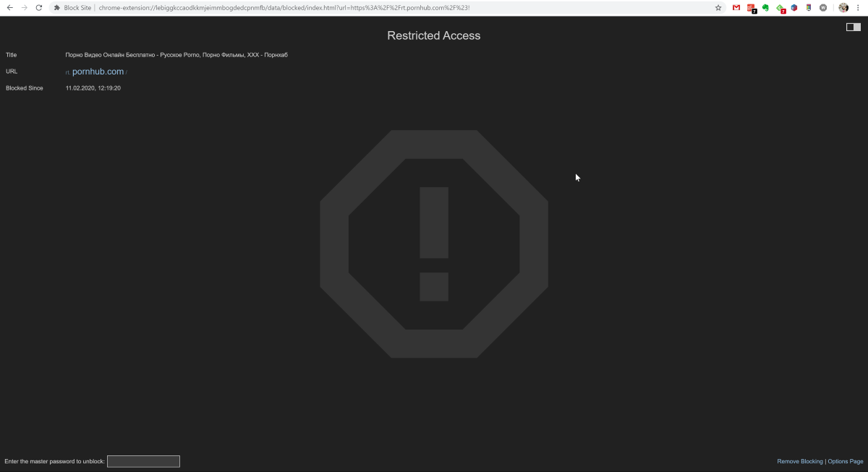The height and width of the screenshot is (472, 868).
Task: Reload the page with the refresh icon
Action: click(39, 8)
